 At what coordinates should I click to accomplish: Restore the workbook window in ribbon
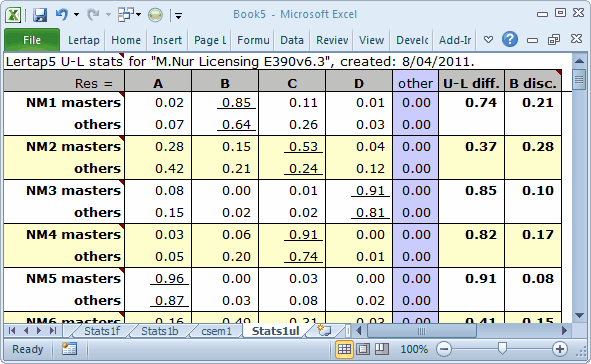point(554,40)
